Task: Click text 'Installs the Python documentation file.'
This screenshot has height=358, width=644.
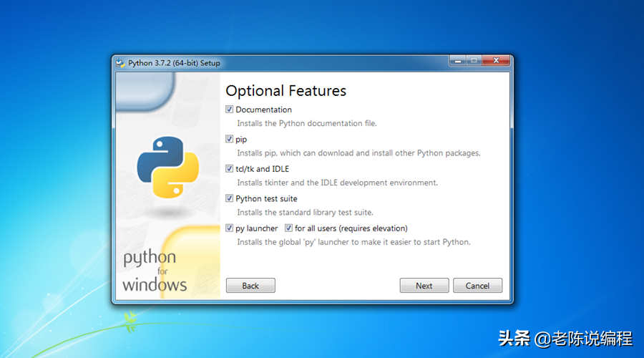Action: (x=307, y=123)
